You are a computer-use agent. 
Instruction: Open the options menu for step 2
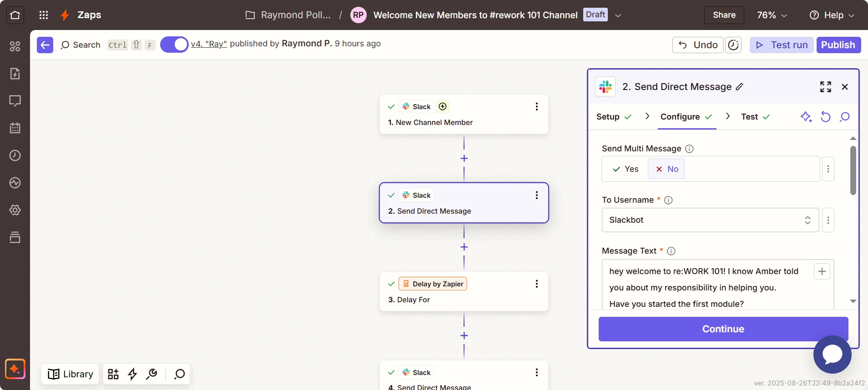point(537,195)
